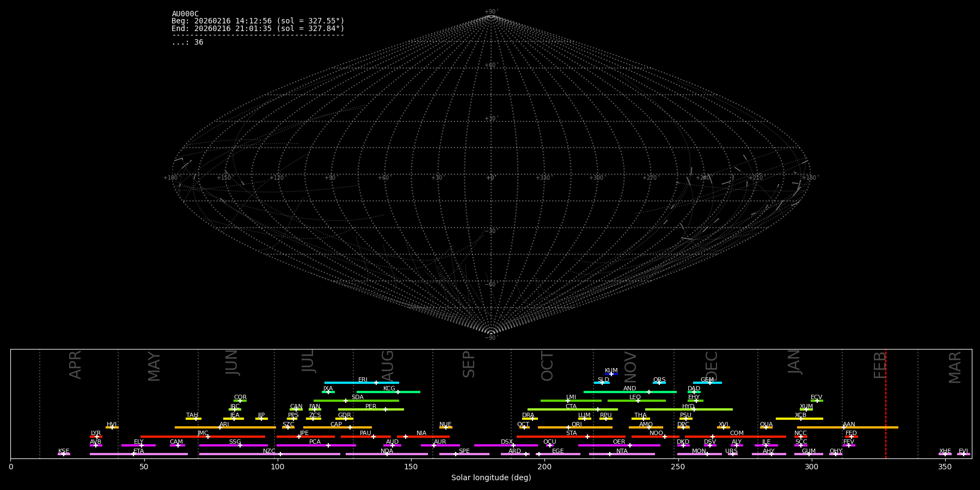Select the ETA shower bar
The image size is (980, 490).
[139, 454]
